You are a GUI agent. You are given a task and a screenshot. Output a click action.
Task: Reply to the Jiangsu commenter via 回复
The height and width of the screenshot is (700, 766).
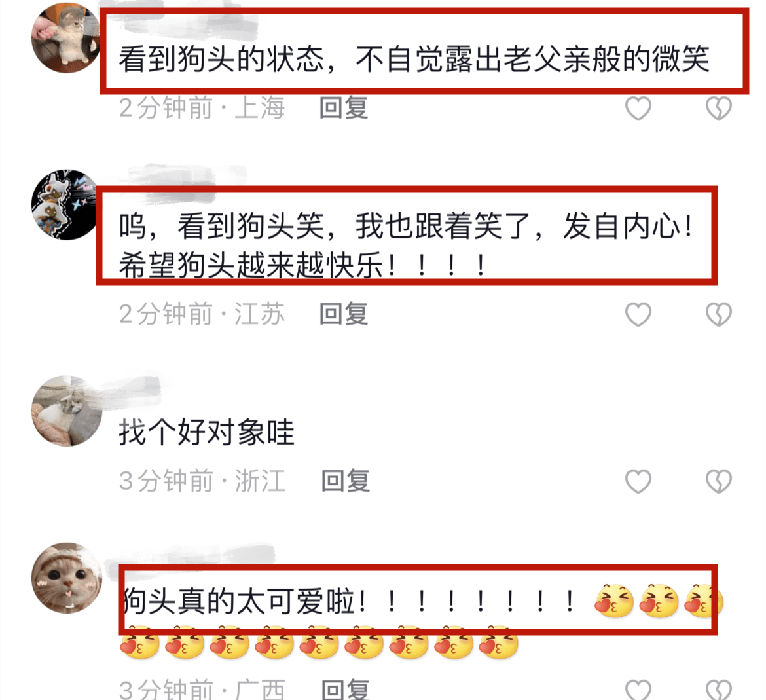(344, 314)
